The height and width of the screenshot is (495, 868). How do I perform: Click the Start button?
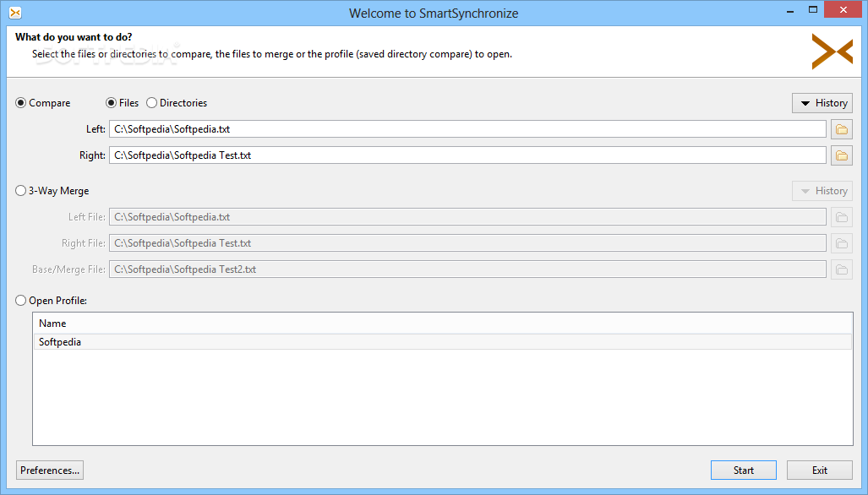click(x=744, y=471)
